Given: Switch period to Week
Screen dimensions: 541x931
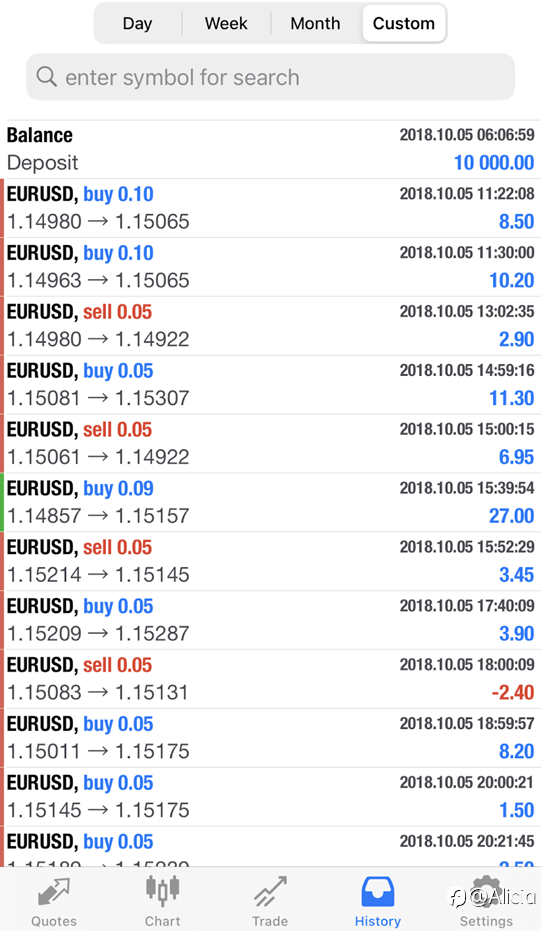Looking at the screenshot, I should coord(226,23).
